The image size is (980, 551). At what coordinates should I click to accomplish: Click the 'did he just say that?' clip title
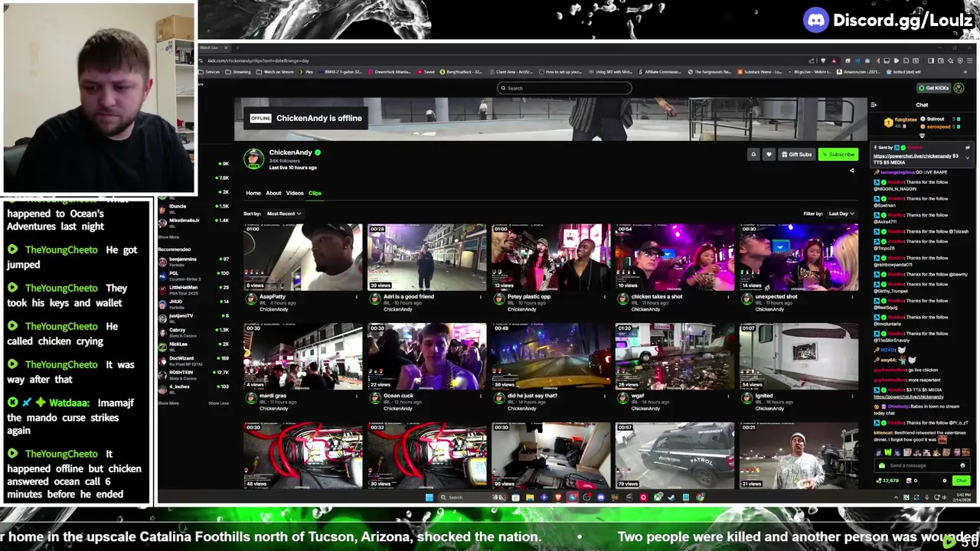532,396
